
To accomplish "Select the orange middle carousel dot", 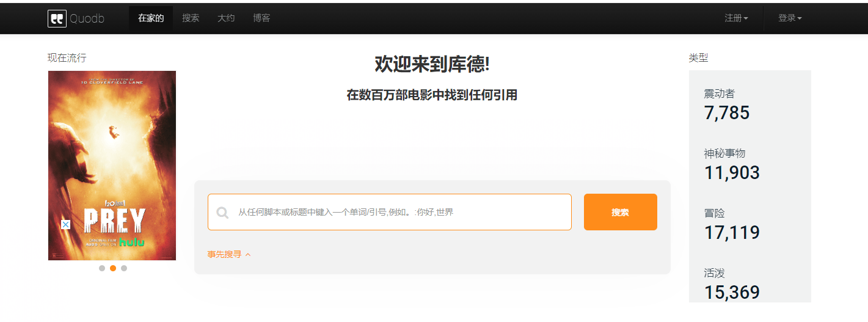I will (113, 268).
